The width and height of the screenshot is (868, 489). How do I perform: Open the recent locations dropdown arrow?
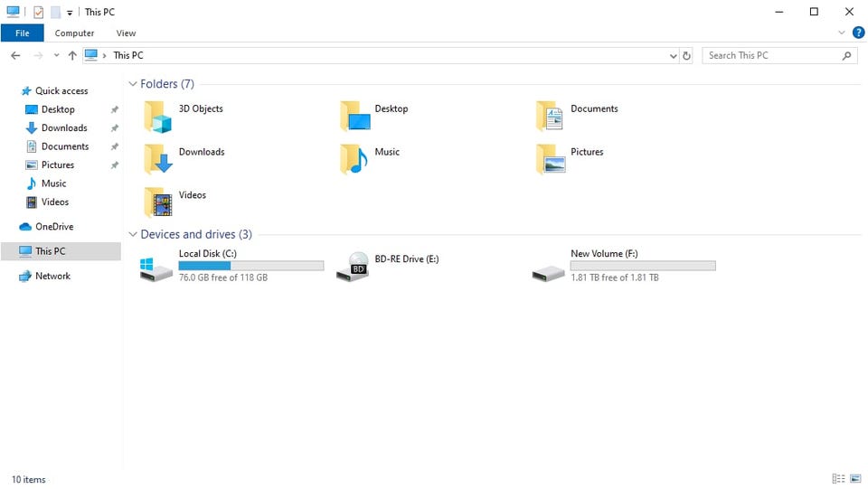pos(56,55)
